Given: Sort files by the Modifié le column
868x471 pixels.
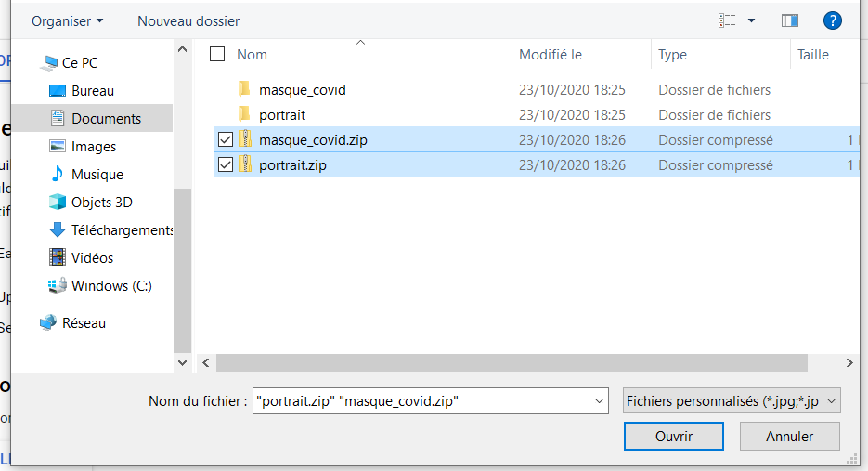Looking at the screenshot, I should [x=551, y=55].
